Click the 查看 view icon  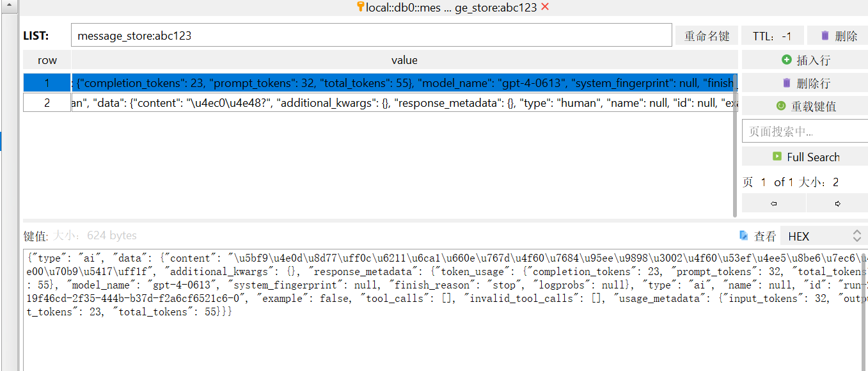coord(743,236)
